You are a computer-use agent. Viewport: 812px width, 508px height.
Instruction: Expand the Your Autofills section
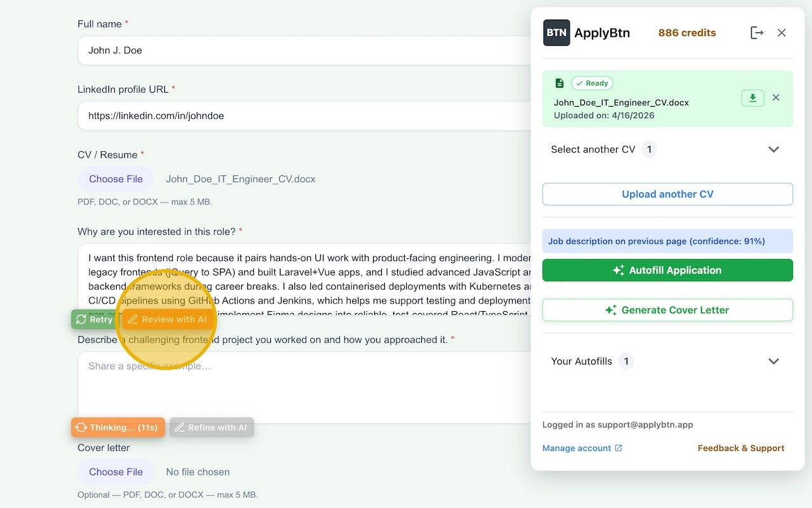point(773,361)
